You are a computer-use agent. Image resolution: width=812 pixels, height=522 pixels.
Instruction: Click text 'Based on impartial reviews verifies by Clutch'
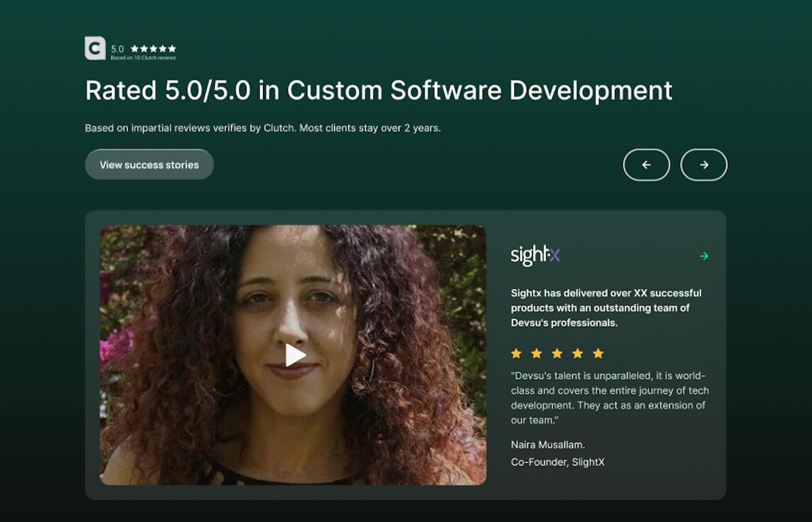190,128
